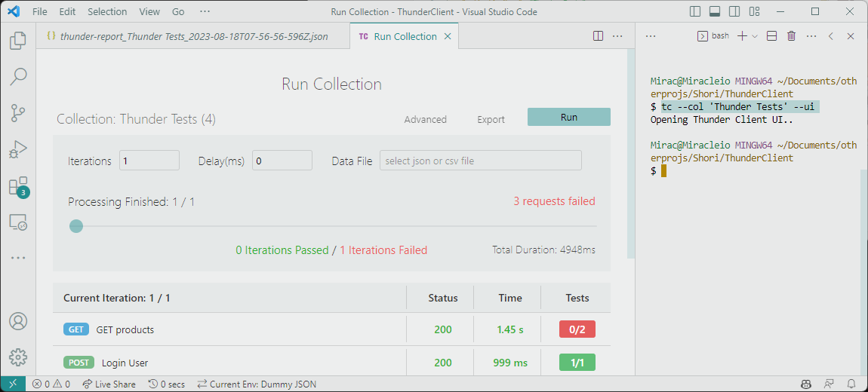Select the Run Collection tab

pos(405,36)
